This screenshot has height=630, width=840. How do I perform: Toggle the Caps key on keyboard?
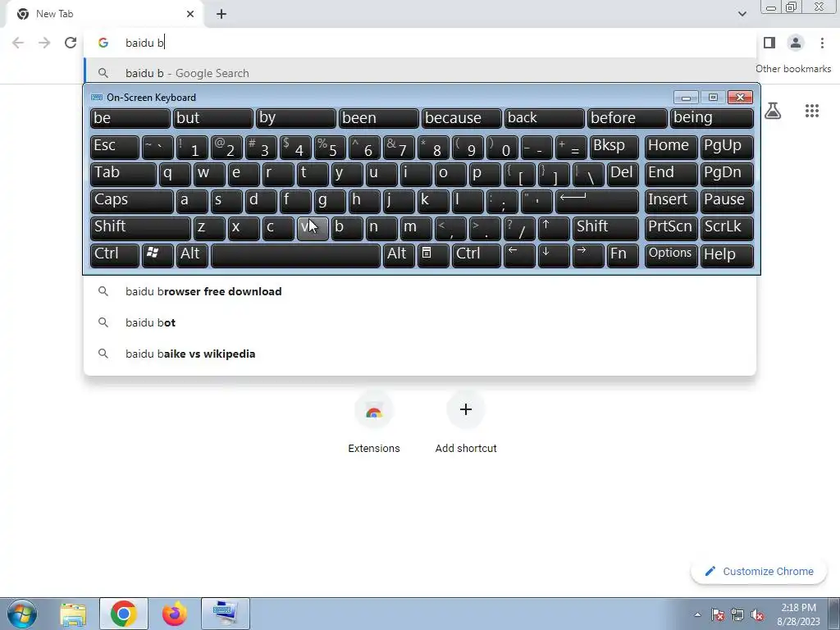[132, 201]
